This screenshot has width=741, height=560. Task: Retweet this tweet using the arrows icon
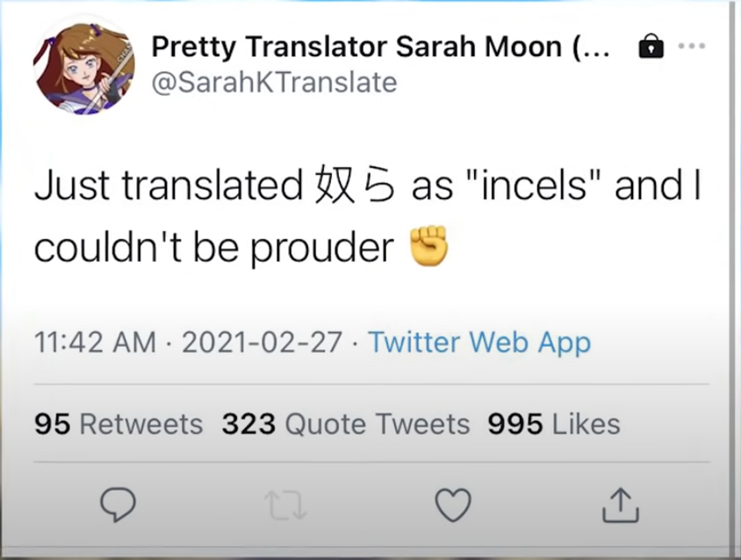tap(285, 505)
